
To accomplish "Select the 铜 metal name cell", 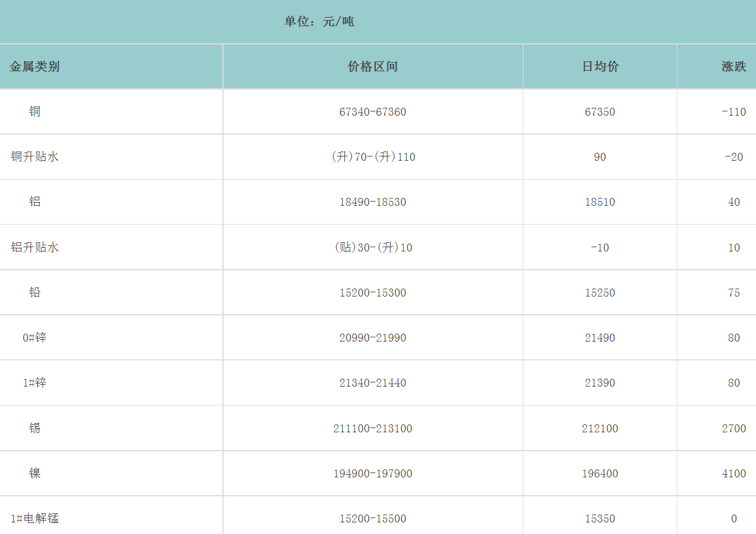I will click(x=35, y=111).
